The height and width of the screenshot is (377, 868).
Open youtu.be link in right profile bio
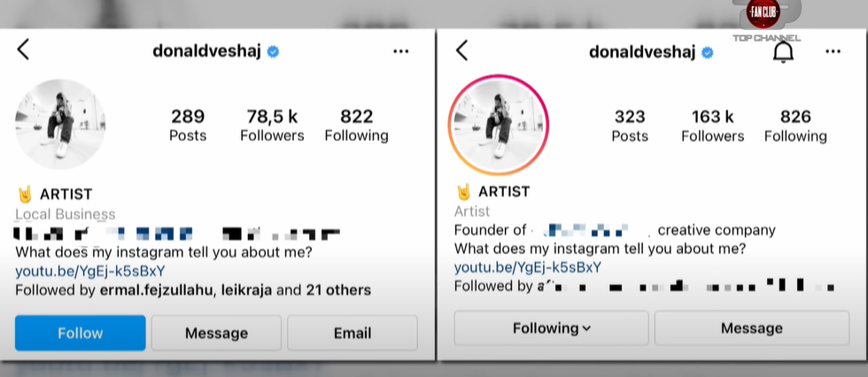tap(528, 267)
